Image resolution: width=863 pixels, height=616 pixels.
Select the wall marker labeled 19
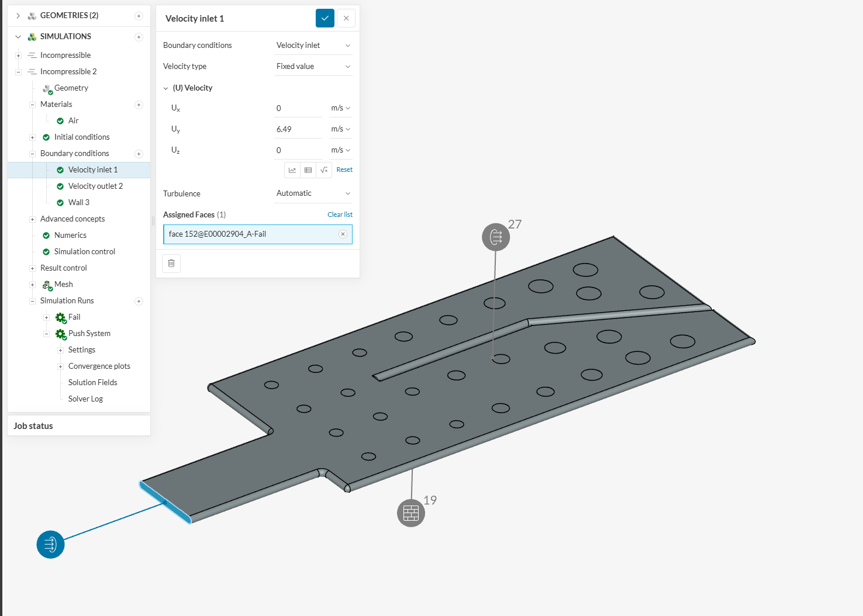pyautogui.click(x=411, y=513)
